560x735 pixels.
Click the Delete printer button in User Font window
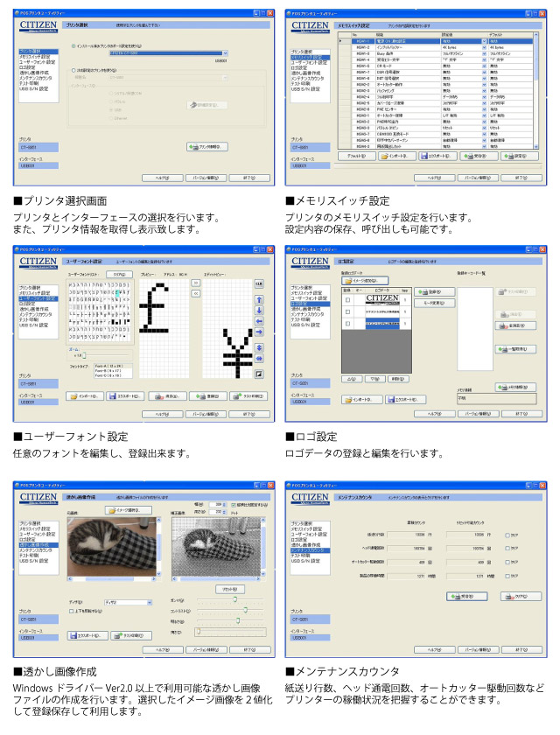pos(167,396)
